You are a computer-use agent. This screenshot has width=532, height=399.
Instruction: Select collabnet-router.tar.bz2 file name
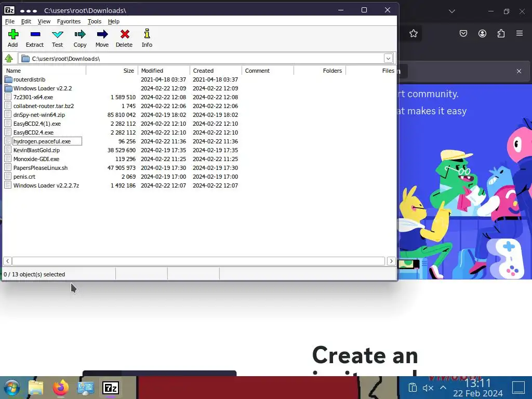pyautogui.click(x=44, y=106)
